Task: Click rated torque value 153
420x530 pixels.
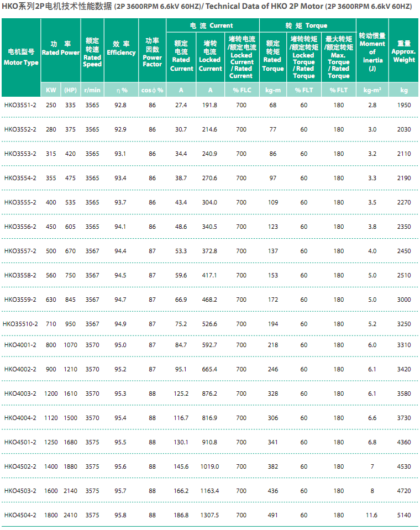Action: coord(273,275)
